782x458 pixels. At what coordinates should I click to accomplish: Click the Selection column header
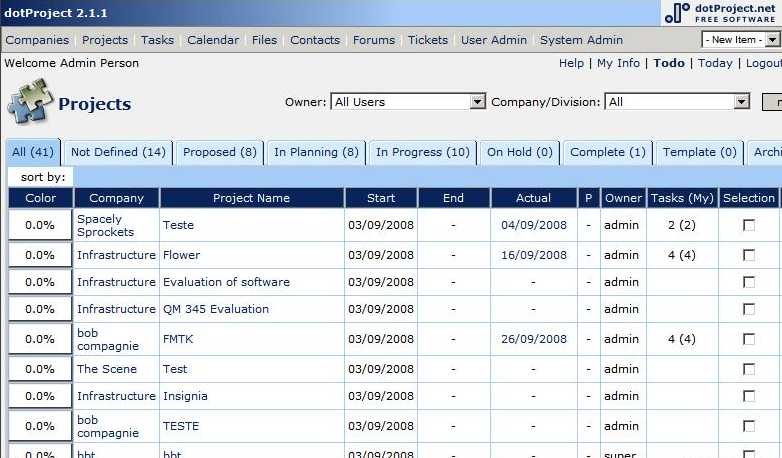pos(749,198)
